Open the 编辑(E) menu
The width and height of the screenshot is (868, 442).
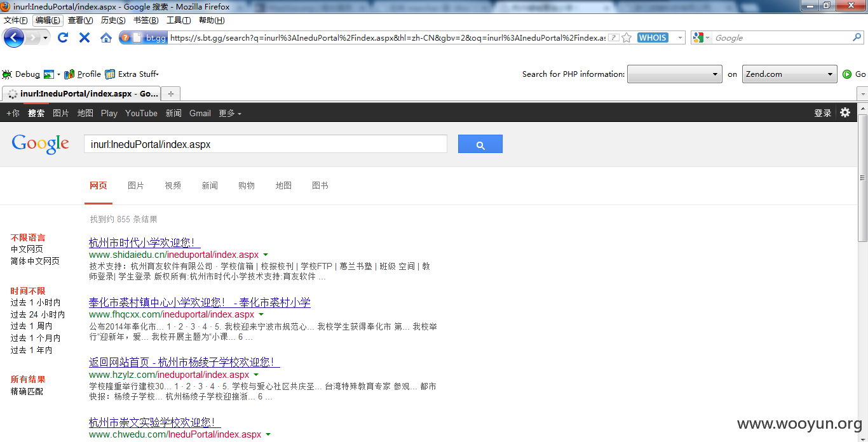click(48, 20)
